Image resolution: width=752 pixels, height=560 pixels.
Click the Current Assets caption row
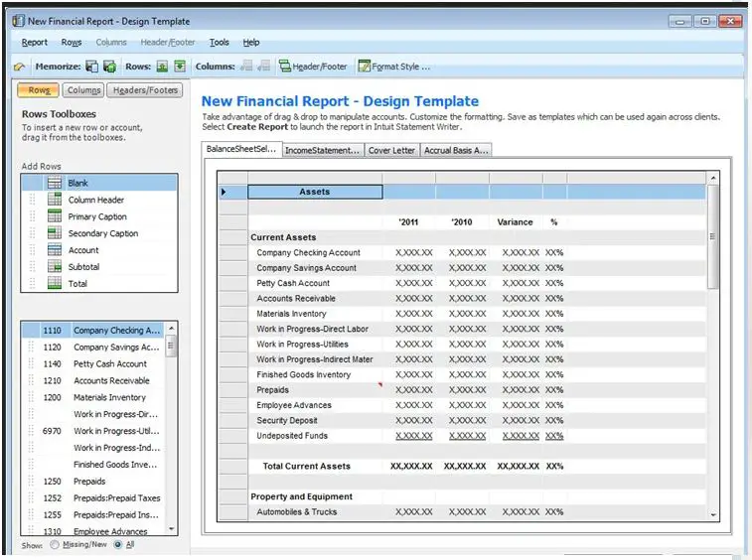pos(283,237)
